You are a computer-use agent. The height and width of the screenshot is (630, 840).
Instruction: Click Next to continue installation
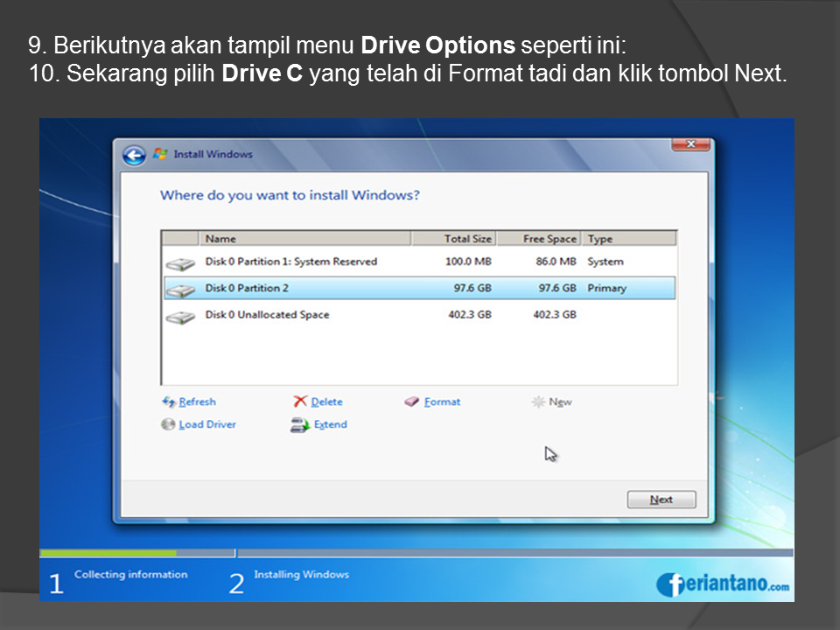pos(661,500)
